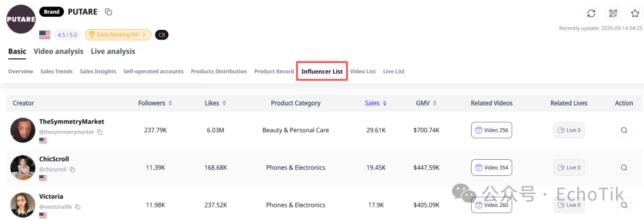The width and height of the screenshot is (644, 220).
Task: Click the 29.61K sales value
Action: (x=376, y=130)
